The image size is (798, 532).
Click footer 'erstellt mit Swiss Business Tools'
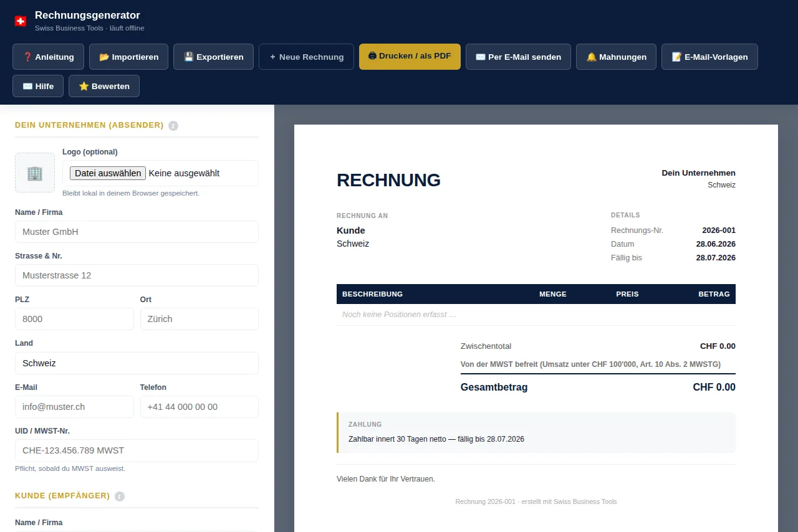point(569,501)
